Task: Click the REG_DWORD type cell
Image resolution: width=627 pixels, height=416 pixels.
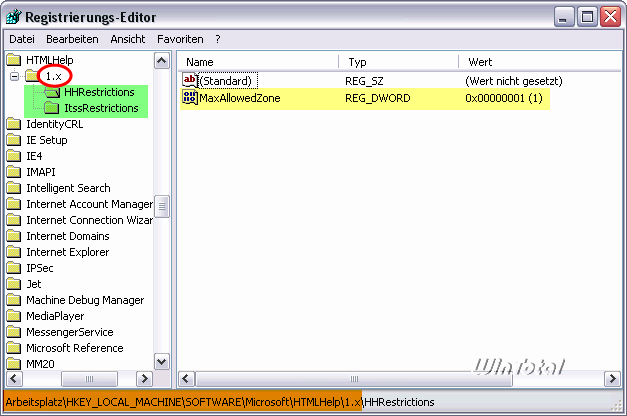Action: (x=377, y=98)
